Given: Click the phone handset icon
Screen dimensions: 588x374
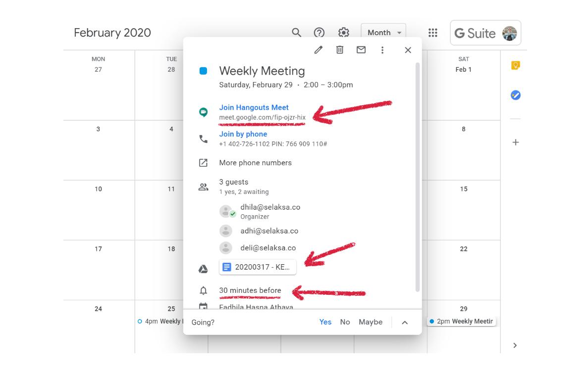Looking at the screenshot, I should click(203, 139).
